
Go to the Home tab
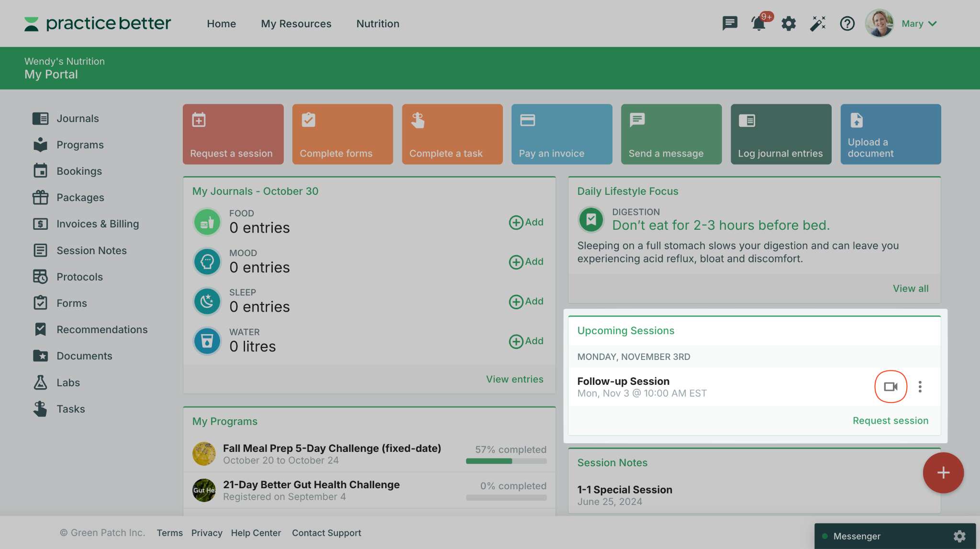point(221,23)
